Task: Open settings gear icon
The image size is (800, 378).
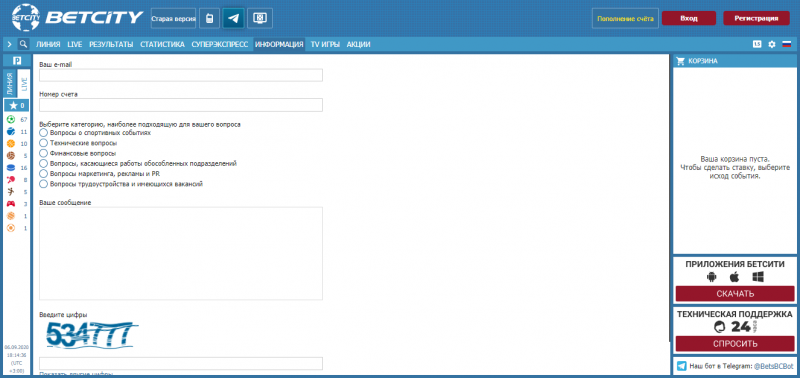Action: (x=771, y=44)
